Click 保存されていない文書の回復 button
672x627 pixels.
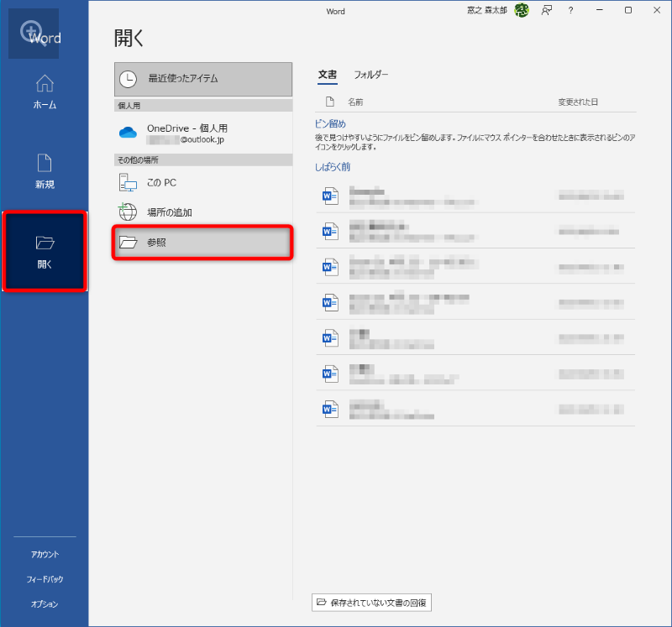tap(371, 603)
